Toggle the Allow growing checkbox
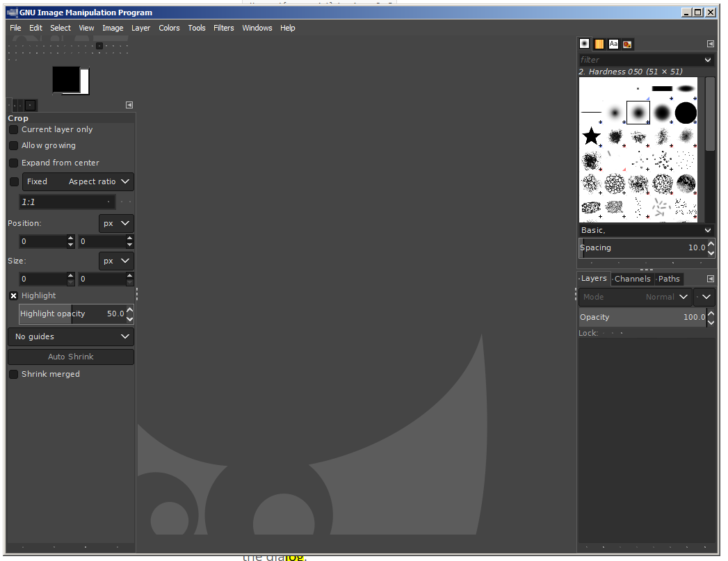 (14, 146)
